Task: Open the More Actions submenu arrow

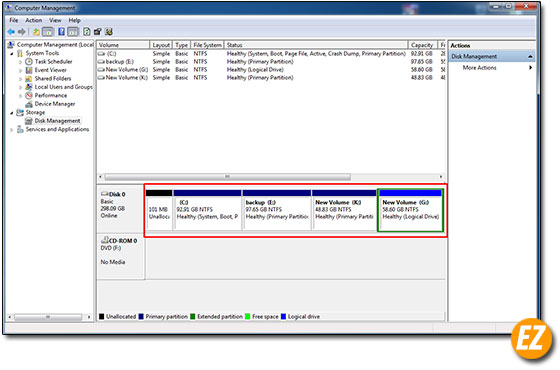Action: click(x=530, y=68)
